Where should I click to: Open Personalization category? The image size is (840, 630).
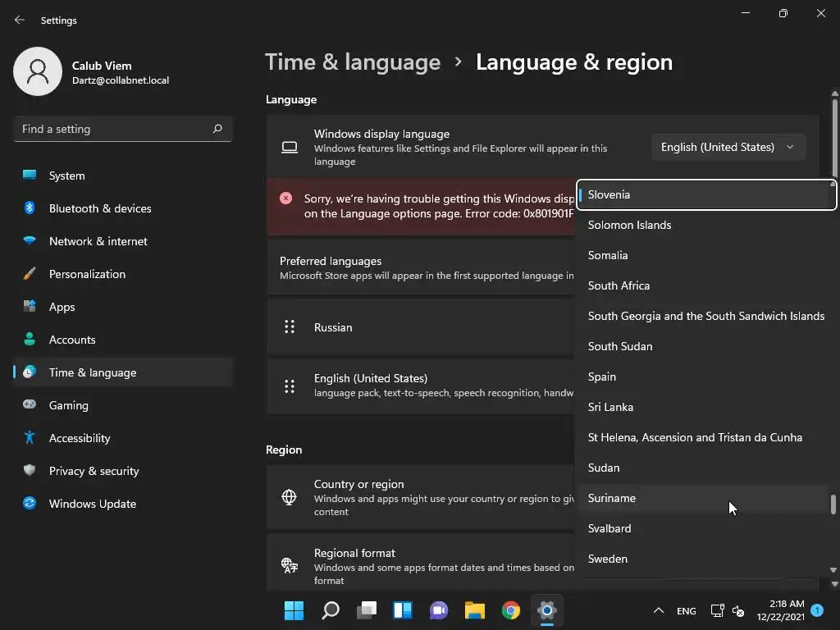coord(123,274)
